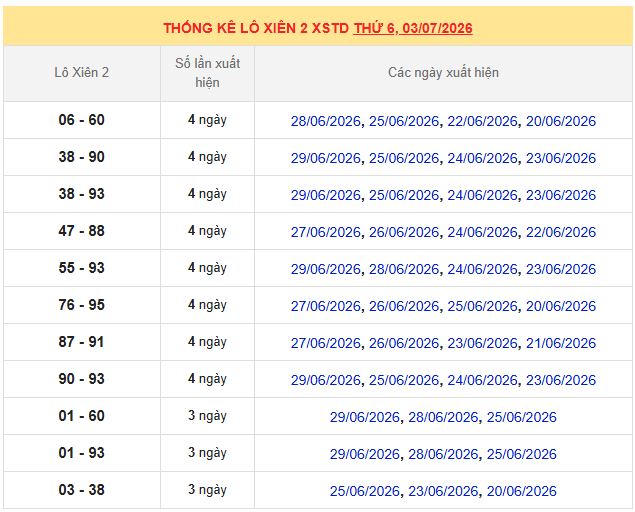Open 25/06/2026 in the 06 - 60 row

404,121
